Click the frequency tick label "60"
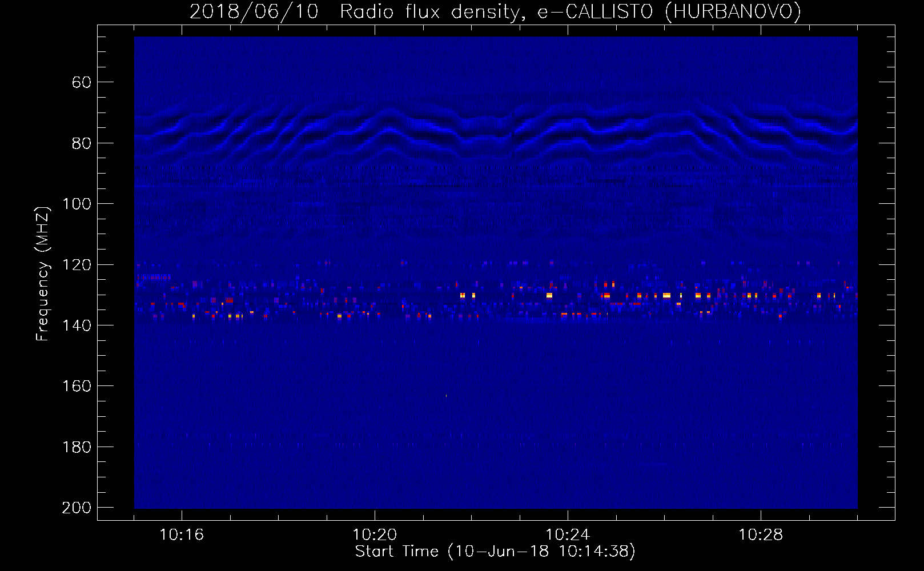This screenshot has width=924, height=571. 82,82
